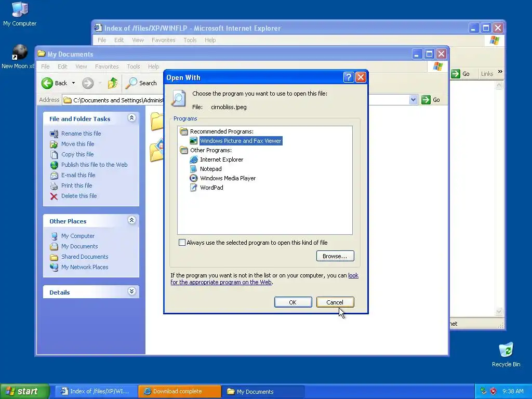Collapse File and Folder Tasks panel
This screenshot has height=399, width=532.
tap(131, 118)
